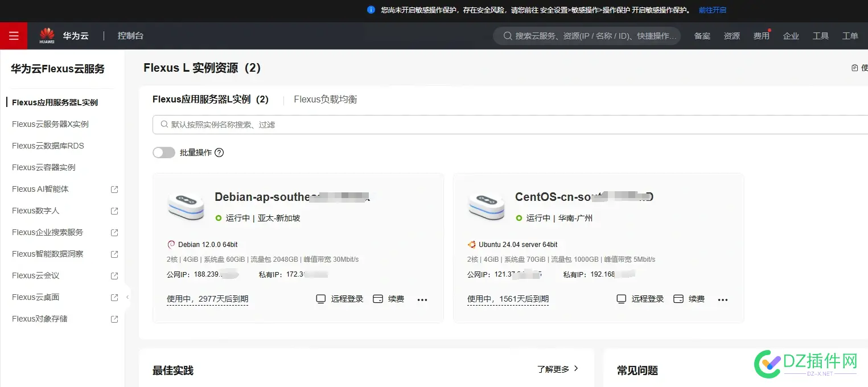
Task: Click the Ubuntu OS logo icon
Action: coord(472,245)
